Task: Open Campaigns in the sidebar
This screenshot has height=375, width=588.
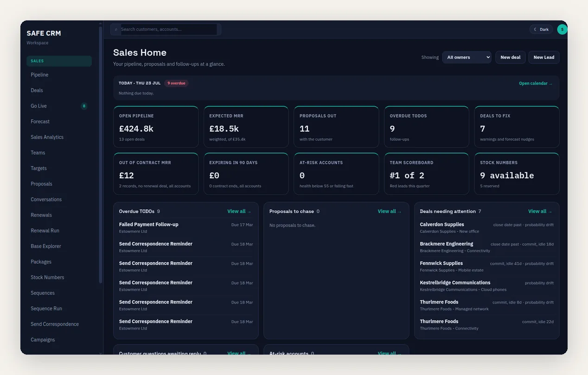Action: tap(59, 340)
